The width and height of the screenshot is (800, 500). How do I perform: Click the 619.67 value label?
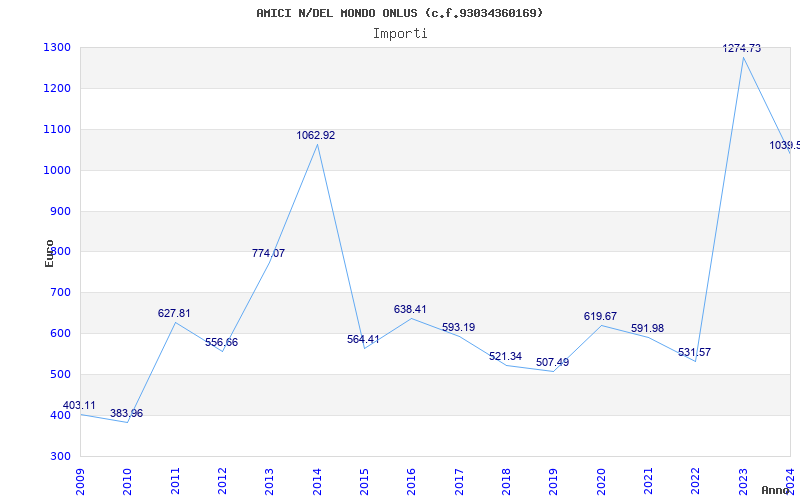600,316
